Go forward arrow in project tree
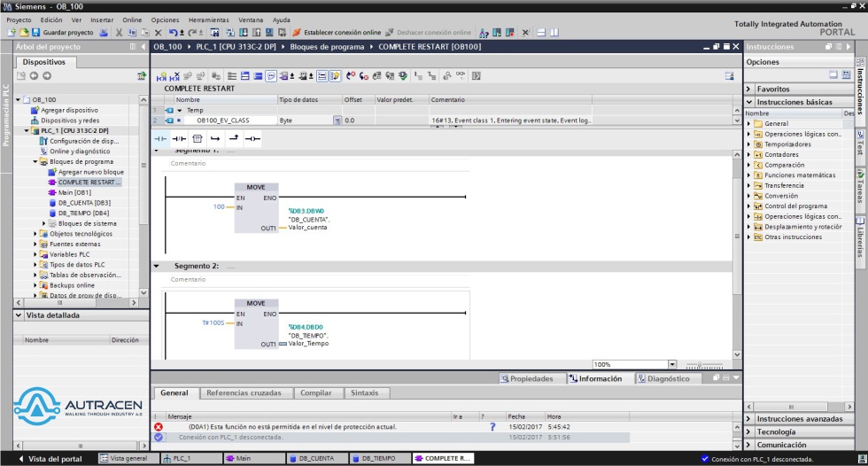868x466 pixels. click(47, 76)
